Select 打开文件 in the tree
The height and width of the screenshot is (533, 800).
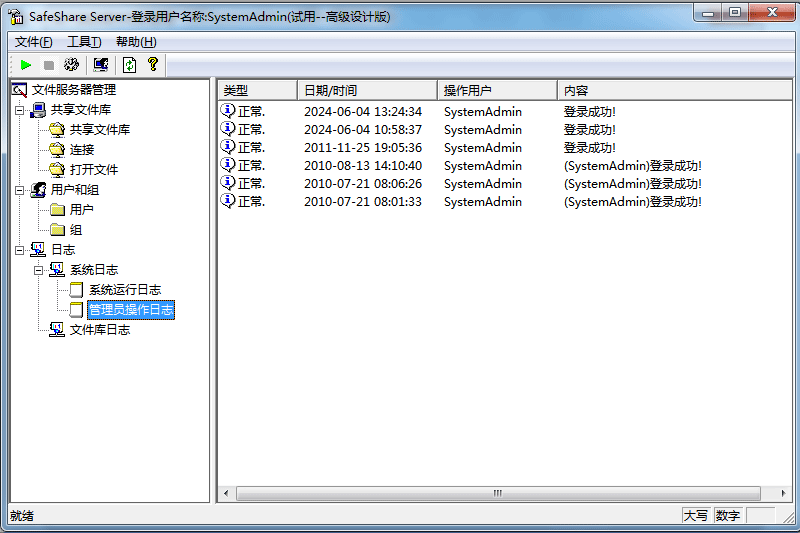point(94,169)
